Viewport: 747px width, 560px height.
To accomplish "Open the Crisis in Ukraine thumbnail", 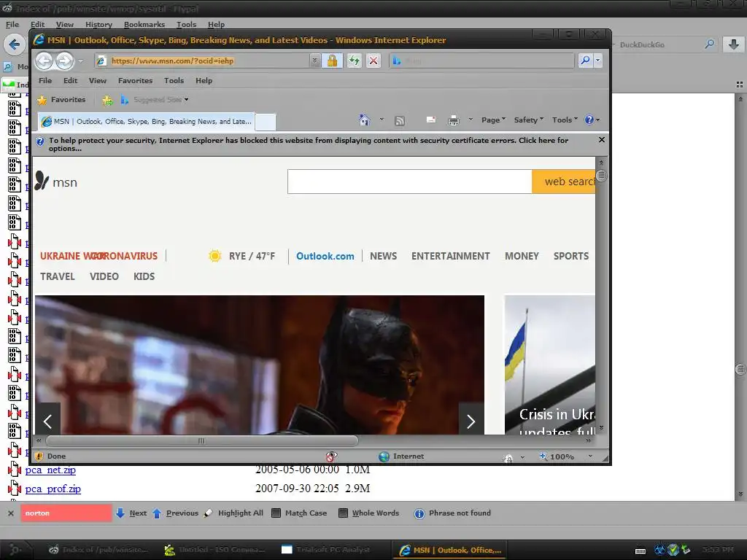I will pos(550,365).
